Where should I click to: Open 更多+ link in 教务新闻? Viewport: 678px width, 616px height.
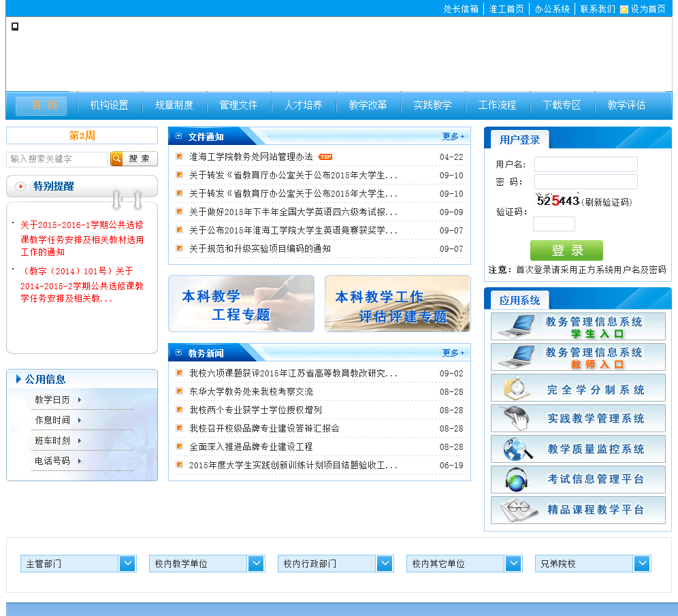453,353
